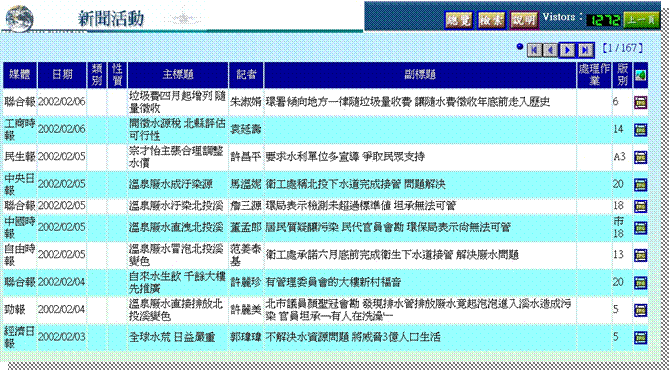Open image icon for 經濟日報 row
Viewport: 669px width, 370px height.
(x=640, y=337)
